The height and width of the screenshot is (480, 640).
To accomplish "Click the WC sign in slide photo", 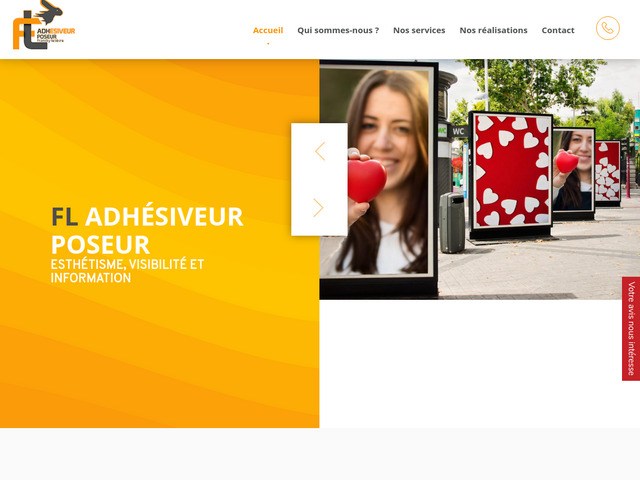I will click(459, 131).
